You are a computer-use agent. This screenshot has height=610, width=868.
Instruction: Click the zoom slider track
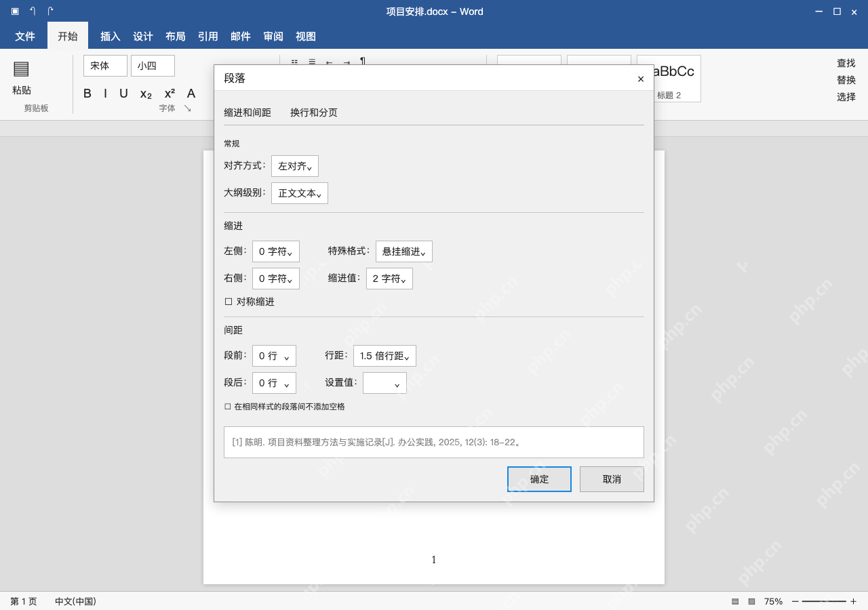point(824,601)
